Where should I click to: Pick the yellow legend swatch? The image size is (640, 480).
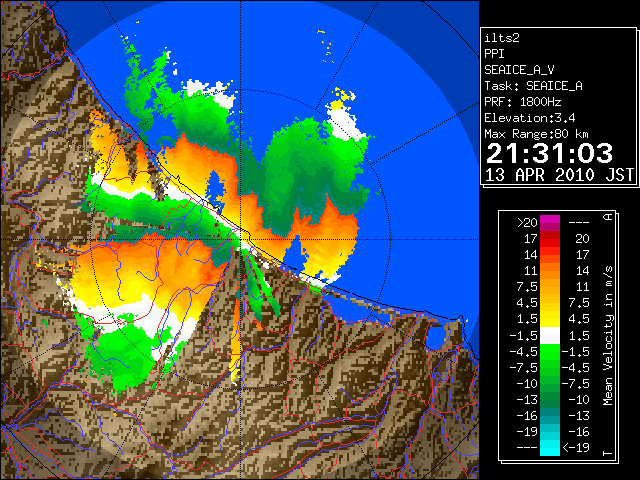coord(550,318)
